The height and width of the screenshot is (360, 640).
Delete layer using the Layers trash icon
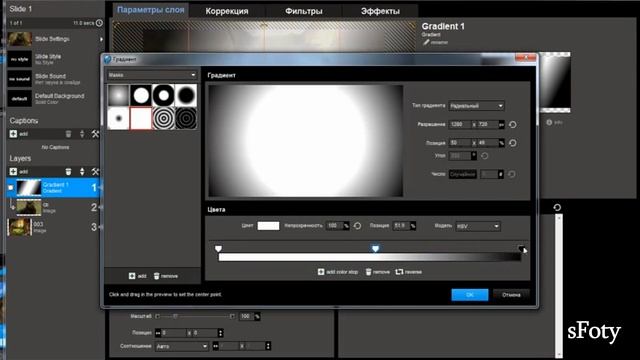[68, 171]
